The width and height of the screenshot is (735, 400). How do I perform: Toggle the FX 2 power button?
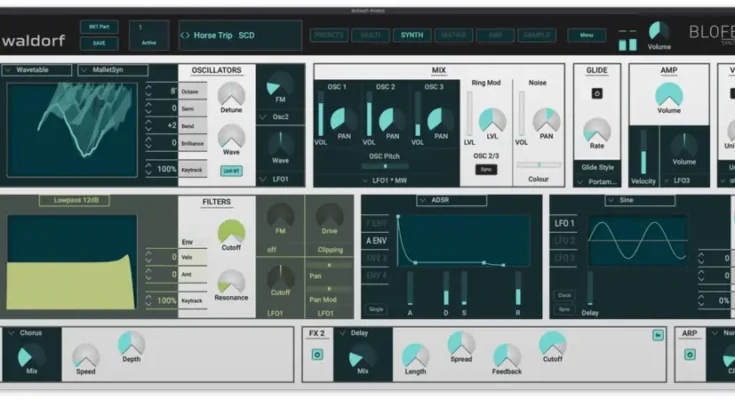(x=317, y=354)
